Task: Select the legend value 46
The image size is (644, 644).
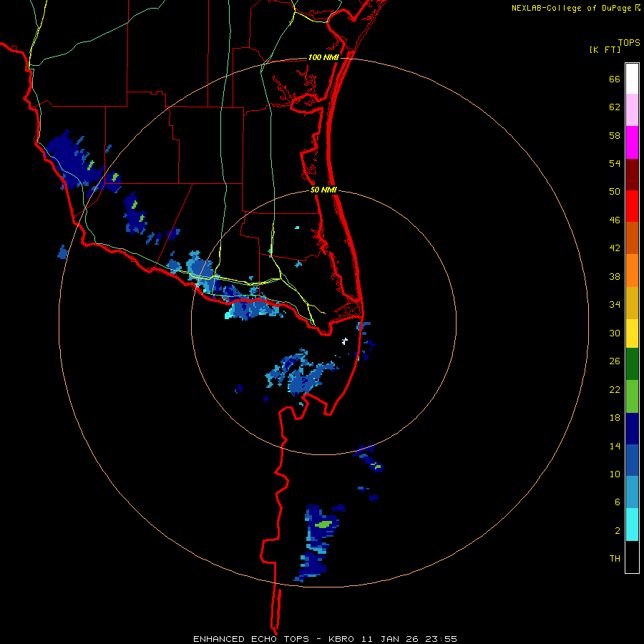Action: click(x=615, y=220)
